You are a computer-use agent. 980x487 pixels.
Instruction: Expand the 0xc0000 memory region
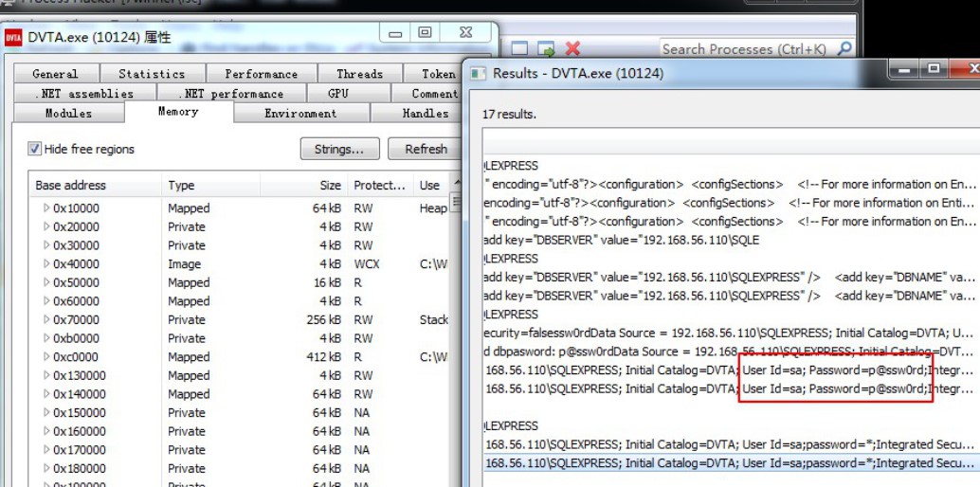pos(46,356)
